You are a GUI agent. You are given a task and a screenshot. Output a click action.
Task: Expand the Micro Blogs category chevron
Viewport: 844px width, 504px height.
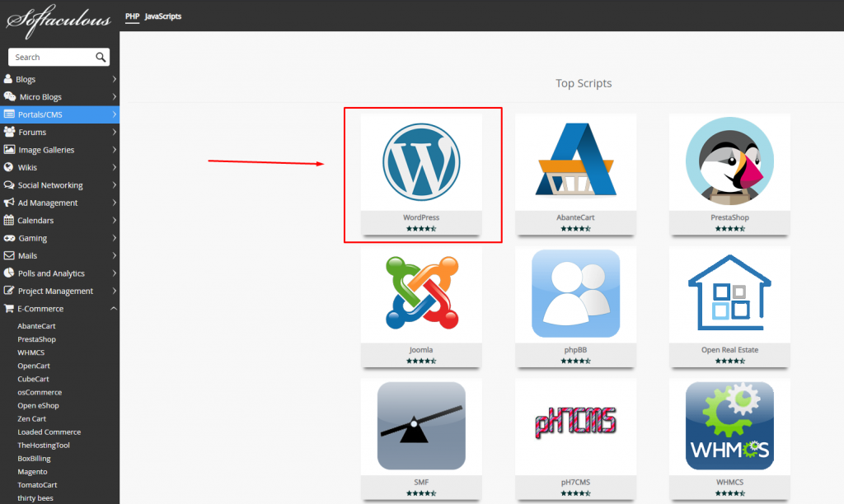click(114, 97)
